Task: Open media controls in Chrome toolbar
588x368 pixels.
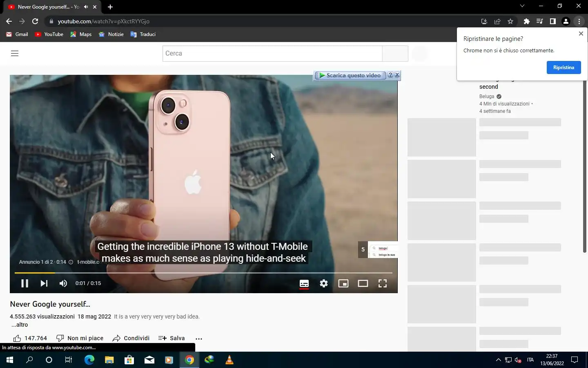Action: [540, 21]
